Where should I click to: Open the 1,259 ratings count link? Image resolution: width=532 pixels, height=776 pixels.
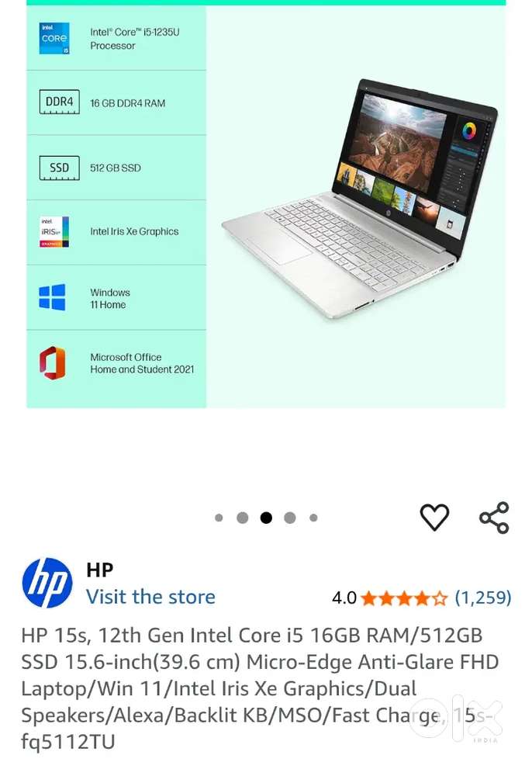click(482, 598)
